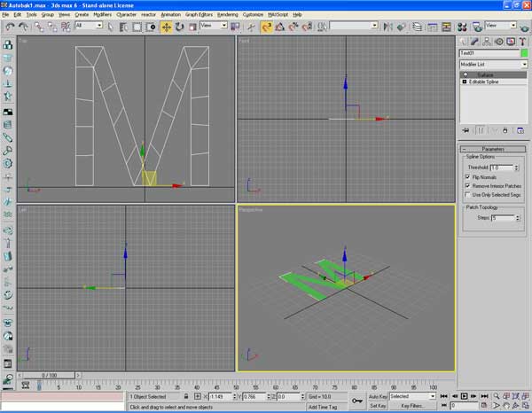
Task: Open the MAXScript menu
Action: pyautogui.click(x=278, y=14)
